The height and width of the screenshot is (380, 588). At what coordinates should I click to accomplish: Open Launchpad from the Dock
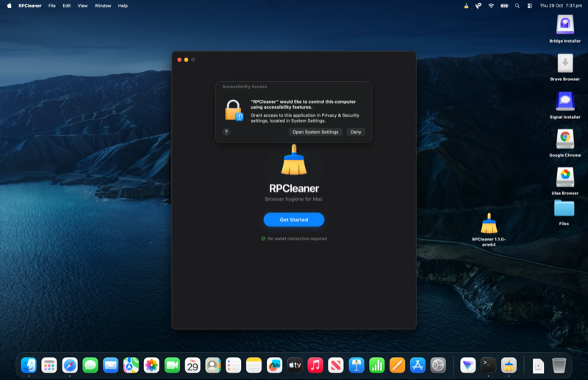49,365
